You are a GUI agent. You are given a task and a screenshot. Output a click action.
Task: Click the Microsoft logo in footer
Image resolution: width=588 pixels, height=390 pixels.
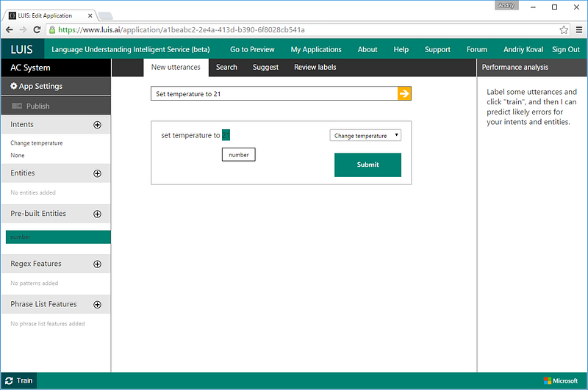[561, 380]
